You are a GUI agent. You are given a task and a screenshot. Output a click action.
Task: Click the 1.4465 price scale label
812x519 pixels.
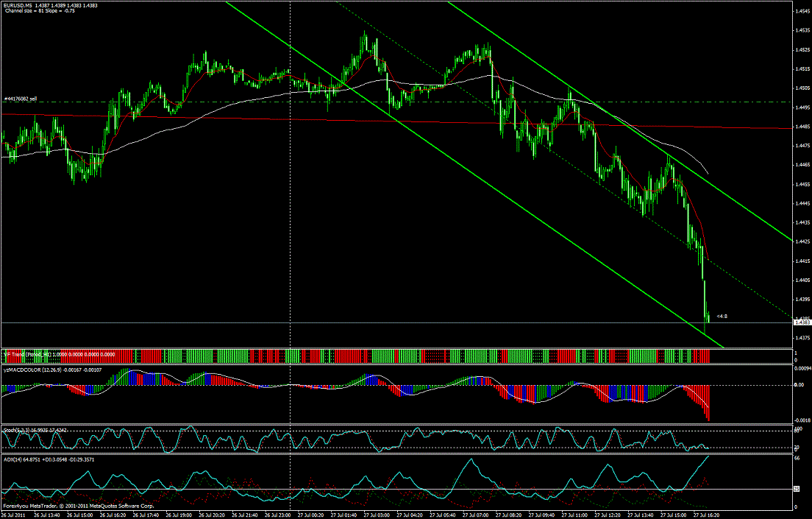click(802, 165)
